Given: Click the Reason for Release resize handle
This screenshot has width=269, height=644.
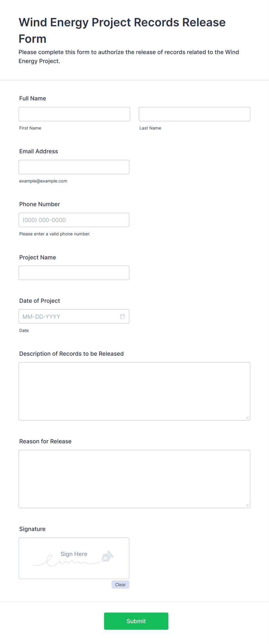Looking at the screenshot, I should click(247, 505).
